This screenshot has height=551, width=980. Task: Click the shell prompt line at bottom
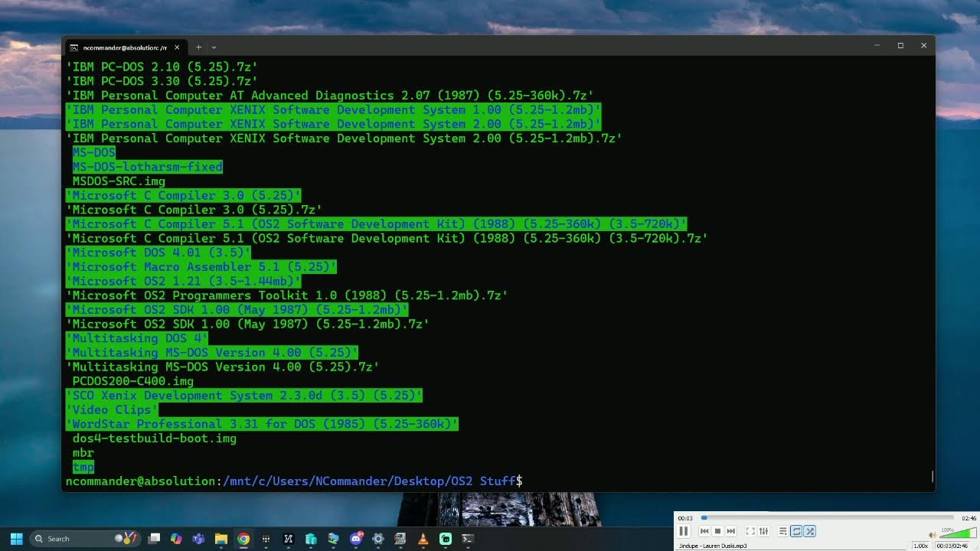coord(294,481)
